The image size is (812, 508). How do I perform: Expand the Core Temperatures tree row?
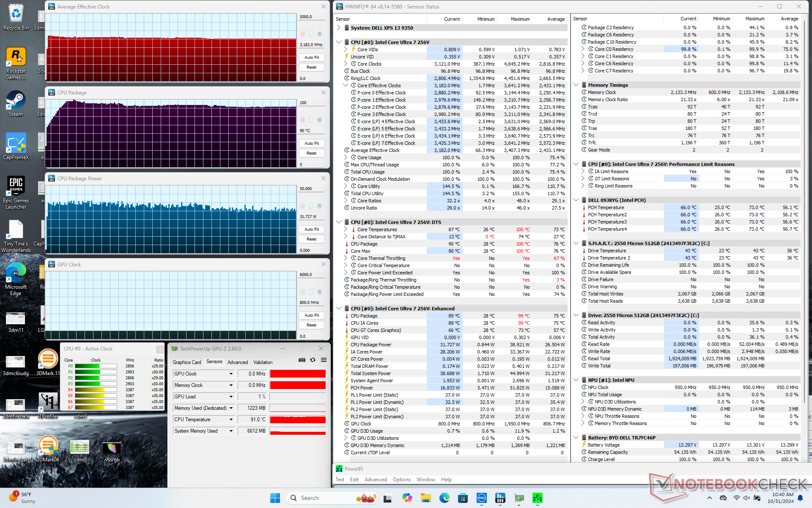346,229
